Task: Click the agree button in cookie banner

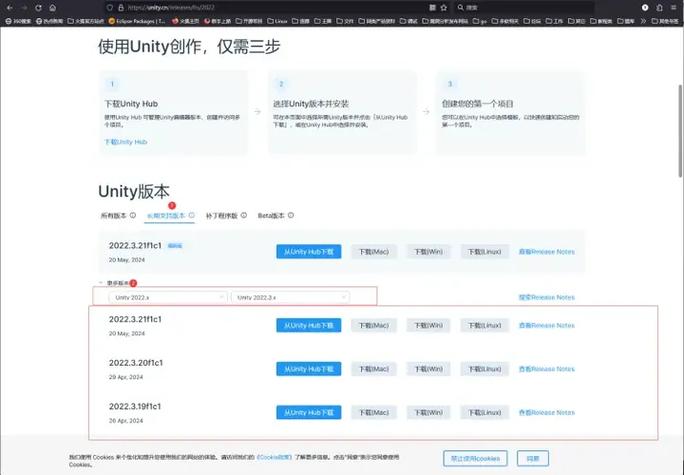Action: (x=533, y=458)
